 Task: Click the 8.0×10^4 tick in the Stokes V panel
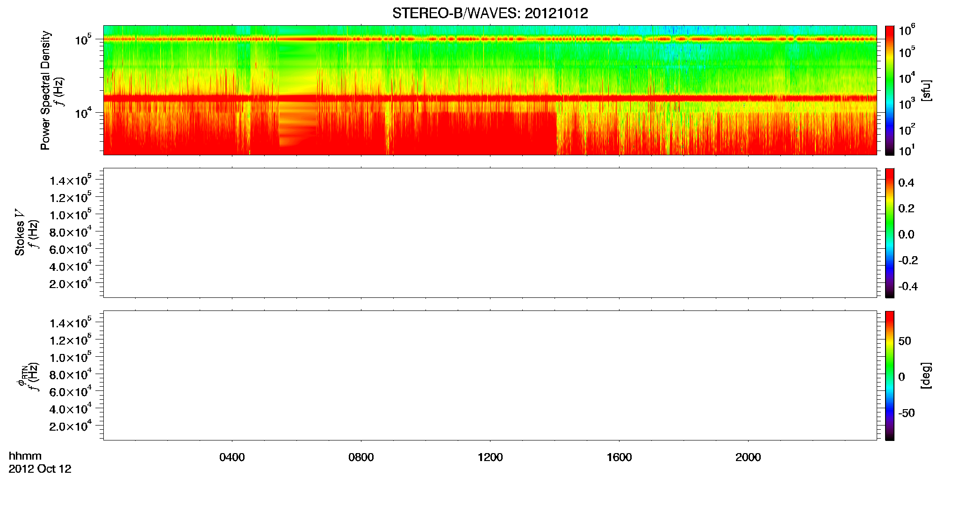tap(70, 232)
